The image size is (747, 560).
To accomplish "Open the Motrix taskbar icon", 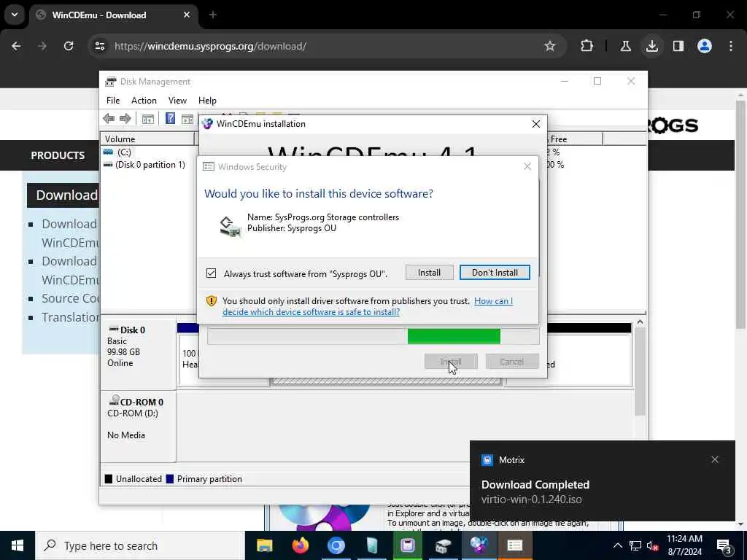I will point(407,545).
